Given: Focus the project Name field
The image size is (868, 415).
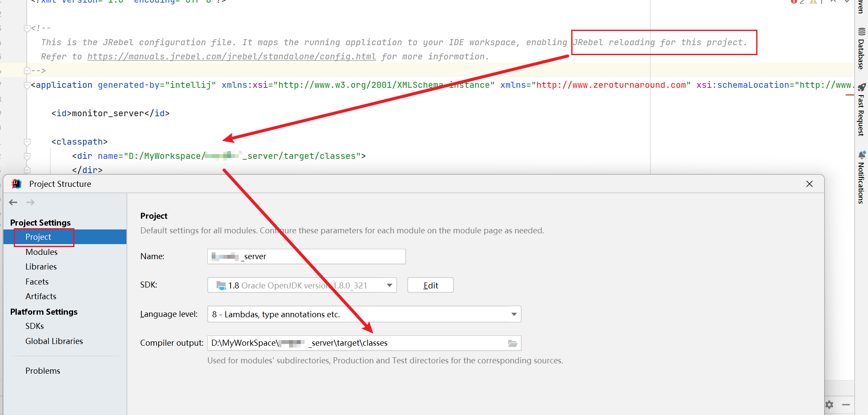Looking at the screenshot, I should point(306,257).
